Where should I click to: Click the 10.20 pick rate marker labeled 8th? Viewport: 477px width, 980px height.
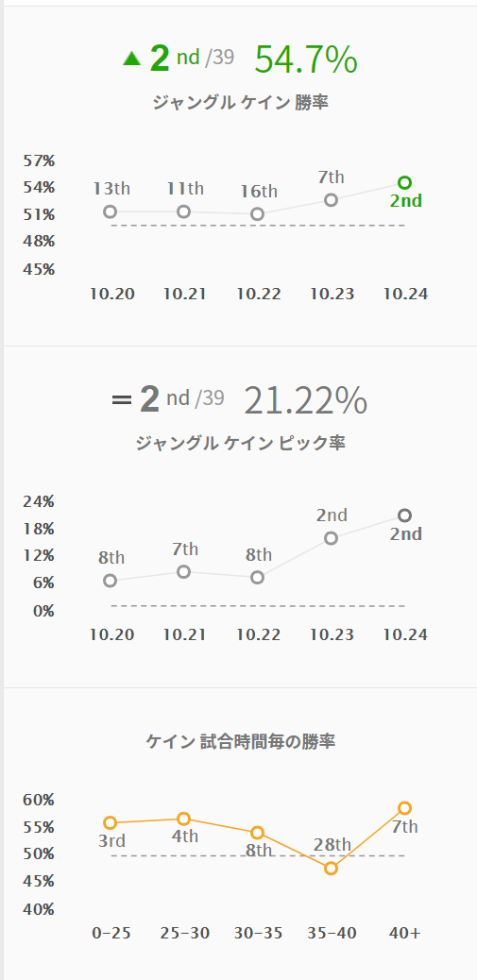pos(110,581)
